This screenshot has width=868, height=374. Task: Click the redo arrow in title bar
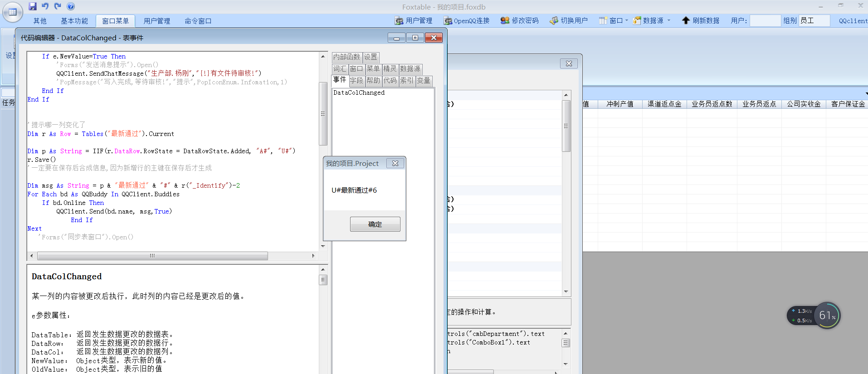click(x=58, y=6)
